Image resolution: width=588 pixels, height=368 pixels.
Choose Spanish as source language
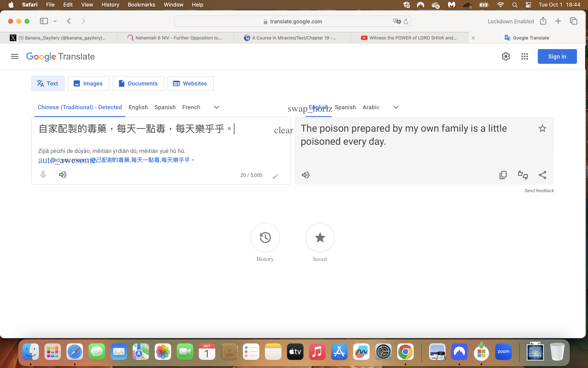[165, 107]
